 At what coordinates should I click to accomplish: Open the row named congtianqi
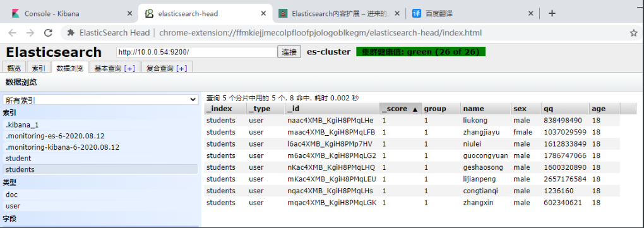(x=412, y=191)
